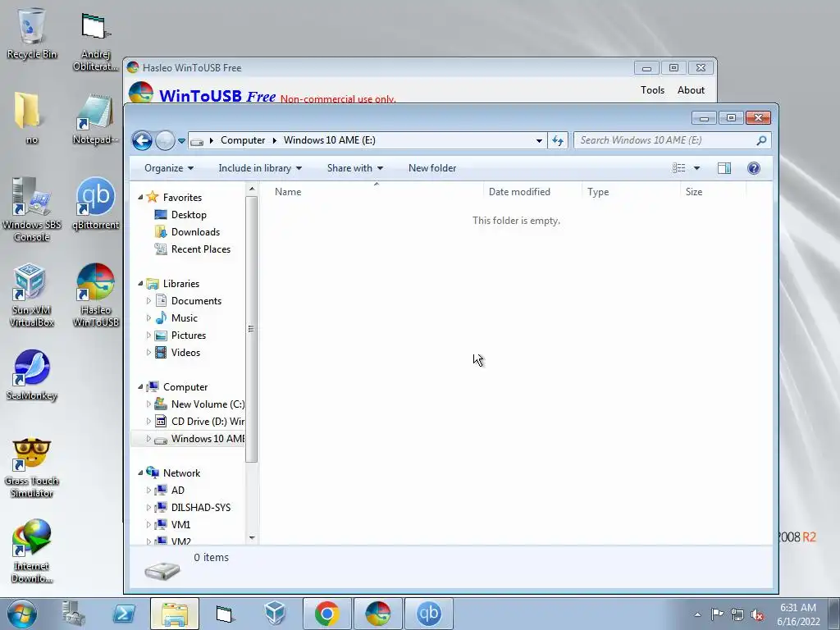The height and width of the screenshot is (630, 840).
Task: Click the Change your view icon
Action: coord(678,168)
